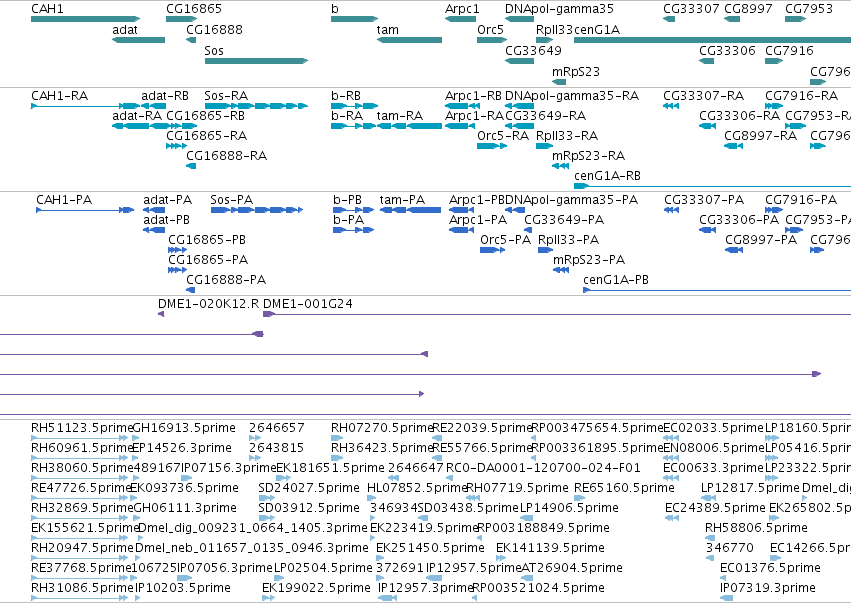Screen dimensions: 851x603
Task: Click the Sos-RA transcript label
Action: click(226, 96)
